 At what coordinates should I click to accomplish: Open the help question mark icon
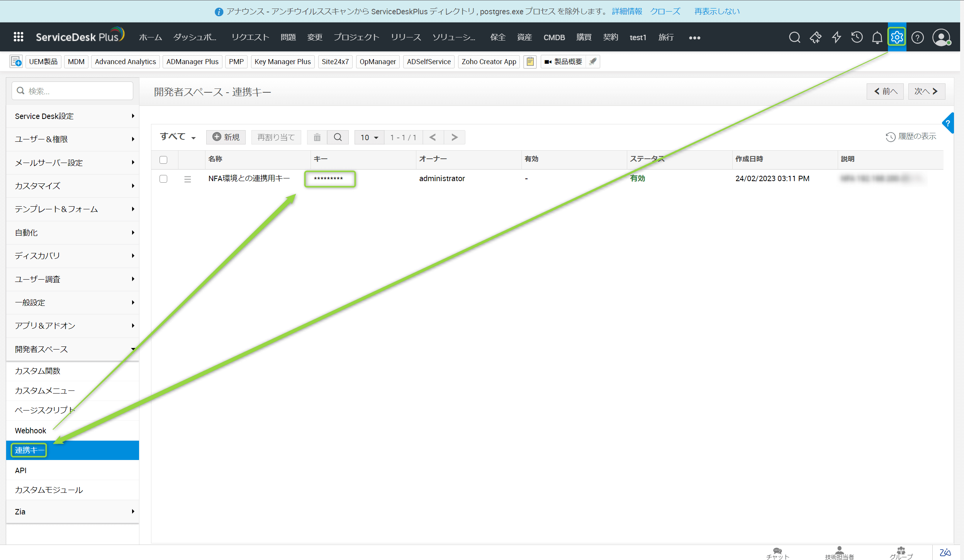coord(917,37)
